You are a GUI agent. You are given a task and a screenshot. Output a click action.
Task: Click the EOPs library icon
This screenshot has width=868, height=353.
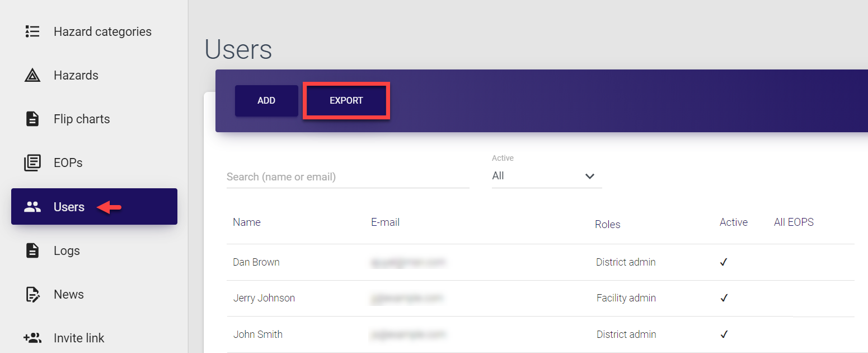point(32,163)
